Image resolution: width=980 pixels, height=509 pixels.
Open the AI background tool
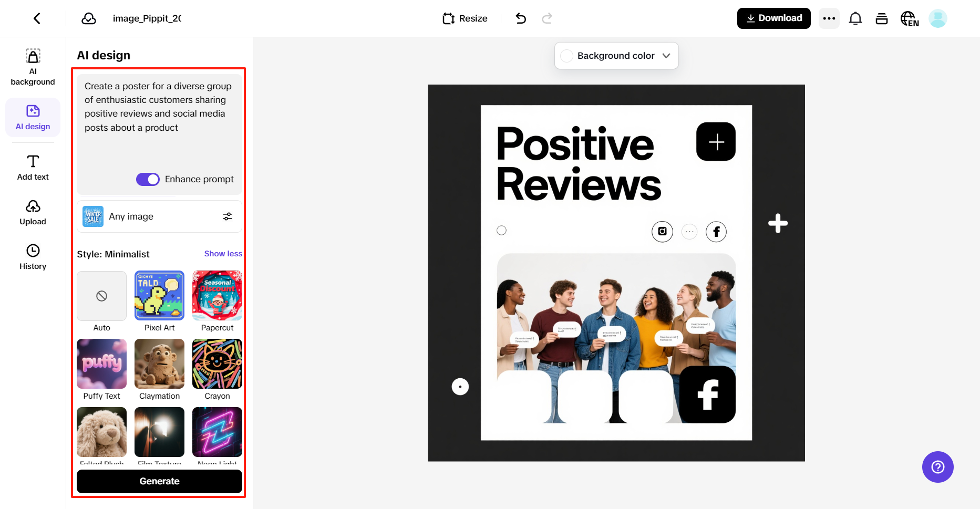[33, 67]
